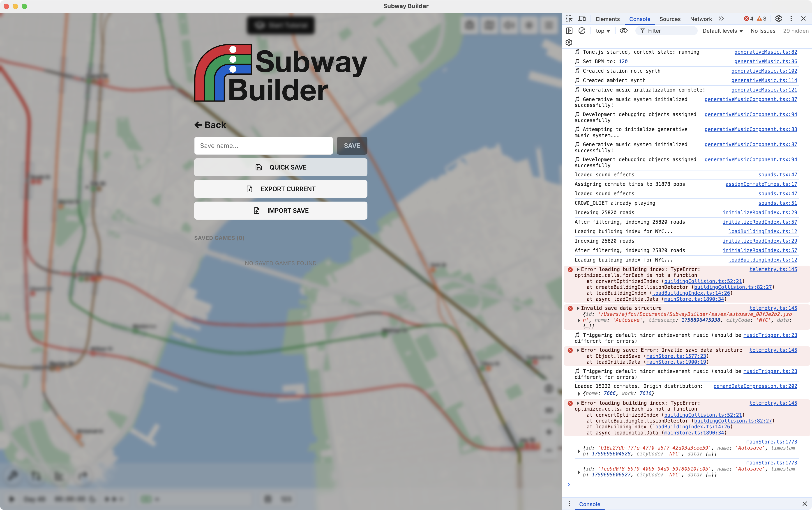This screenshot has height=510, width=812.
Task: Switch to the Network tab
Action: coord(701,19)
